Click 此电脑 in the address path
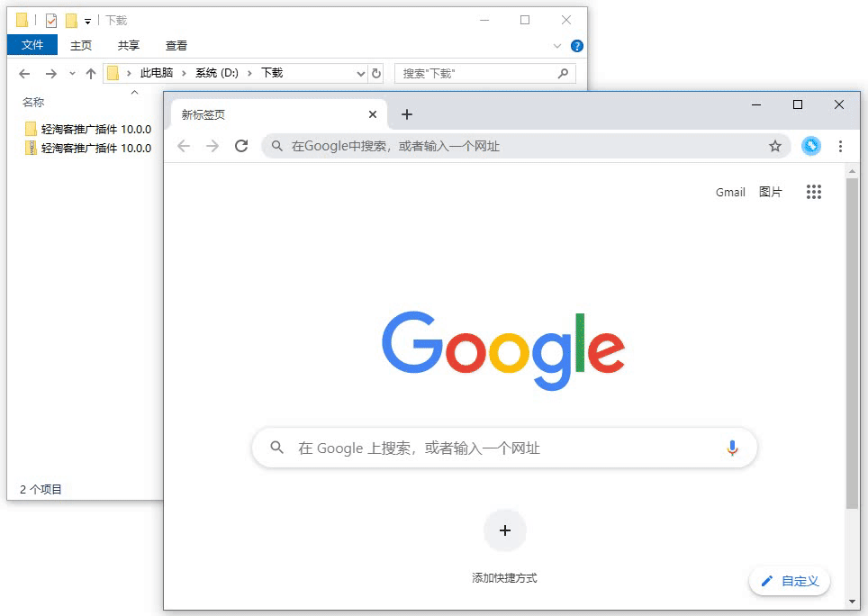Screen dimensions: 868x616 point(156,73)
